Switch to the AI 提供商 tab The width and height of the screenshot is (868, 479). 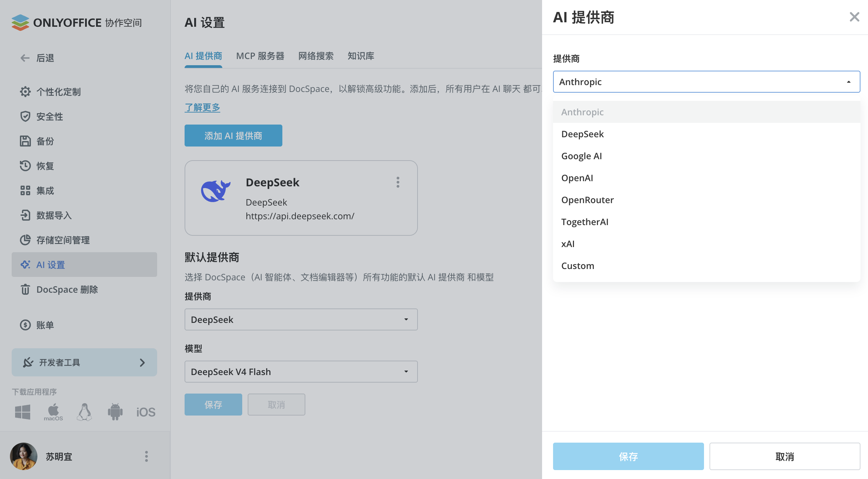(x=203, y=56)
